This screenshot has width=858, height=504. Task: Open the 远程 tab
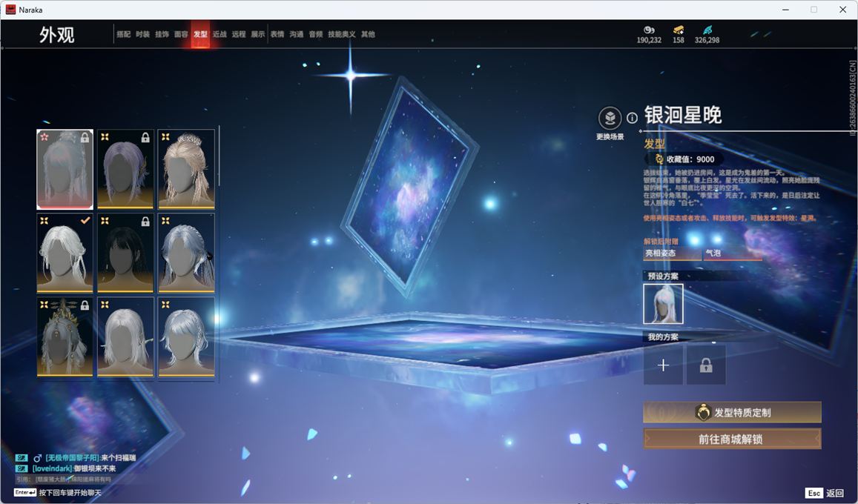[x=239, y=34]
